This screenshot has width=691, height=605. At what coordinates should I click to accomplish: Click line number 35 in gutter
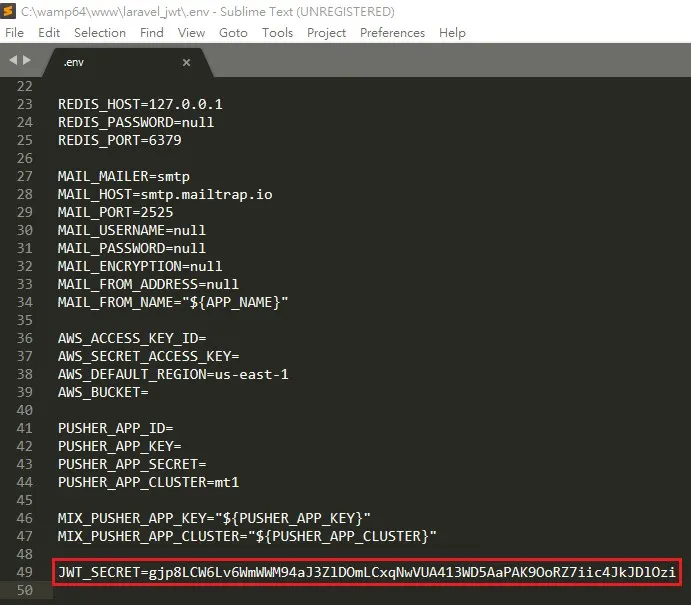coord(25,320)
